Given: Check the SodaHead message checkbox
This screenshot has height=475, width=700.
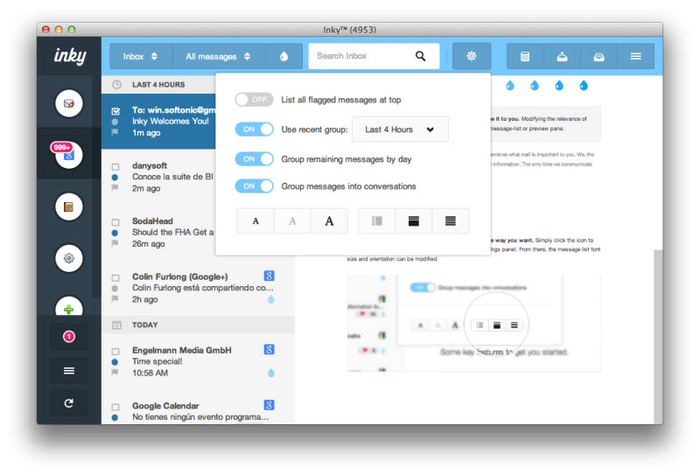Looking at the screenshot, I should click(115, 222).
